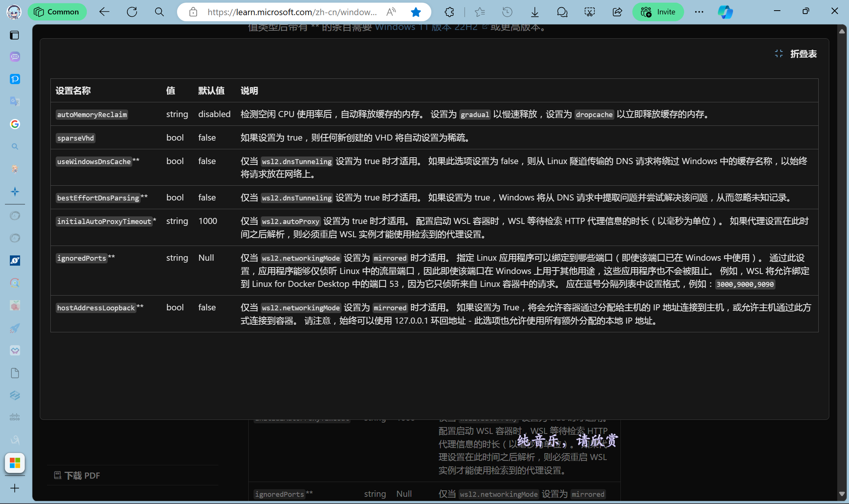The image size is (849, 504).
Task: Click scrollbar down arrow
Action: pos(842,494)
